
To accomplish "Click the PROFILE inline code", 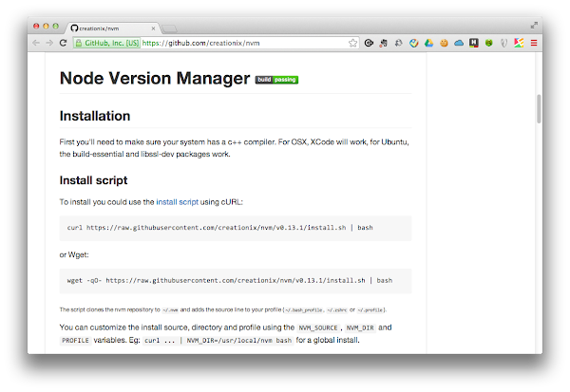I will click(75, 341).
